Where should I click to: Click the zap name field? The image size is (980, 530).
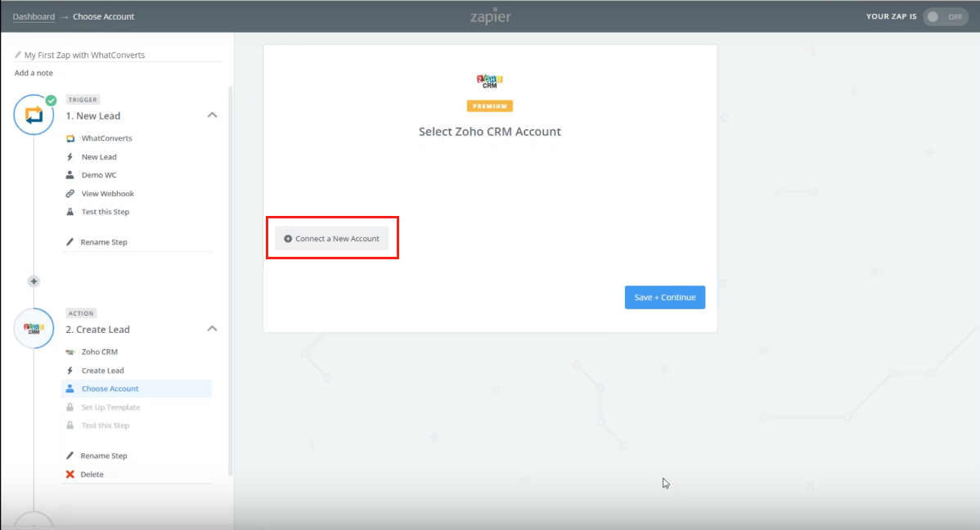(118, 55)
